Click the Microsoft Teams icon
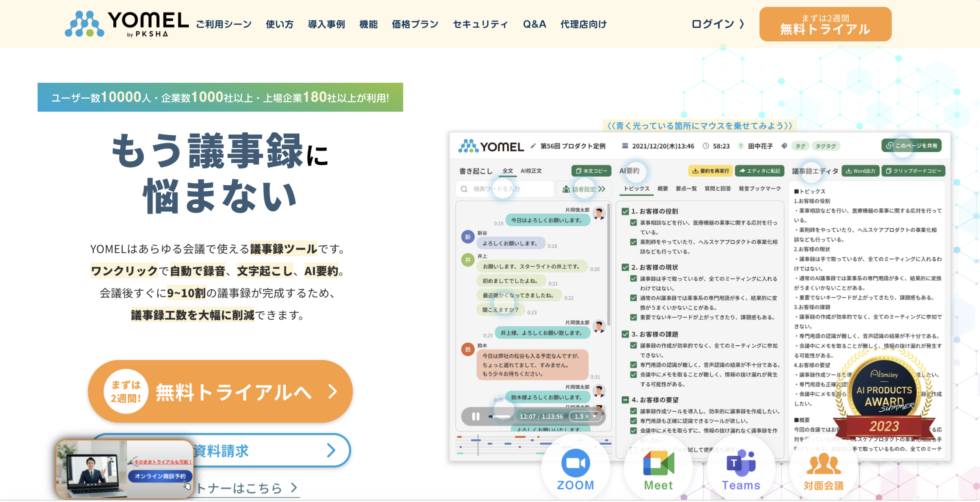 [x=741, y=463]
